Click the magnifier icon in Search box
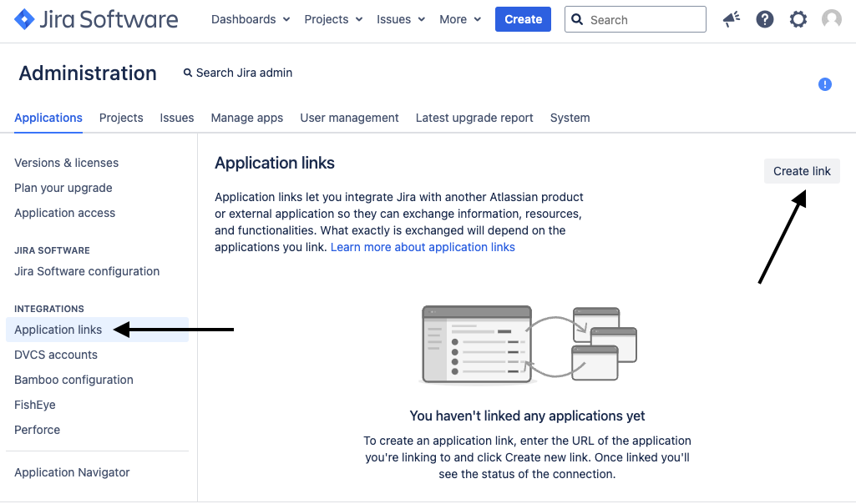The width and height of the screenshot is (856, 504). tap(577, 20)
